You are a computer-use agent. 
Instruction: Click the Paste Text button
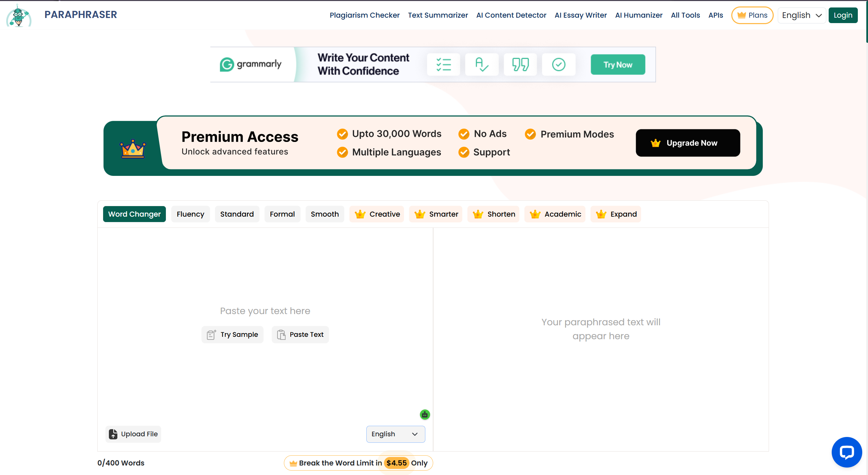(x=300, y=335)
